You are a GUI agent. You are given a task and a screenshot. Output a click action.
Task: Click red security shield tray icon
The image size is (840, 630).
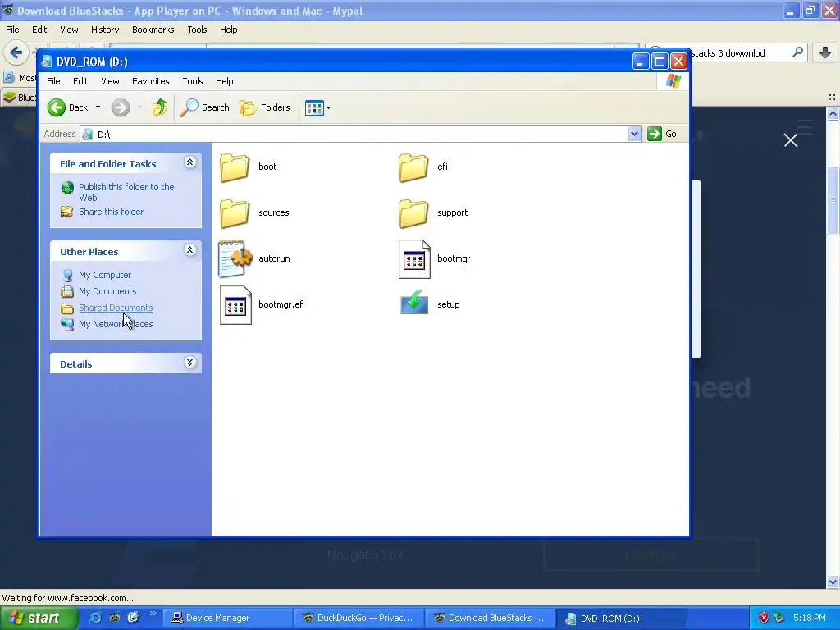(x=764, y=619)
